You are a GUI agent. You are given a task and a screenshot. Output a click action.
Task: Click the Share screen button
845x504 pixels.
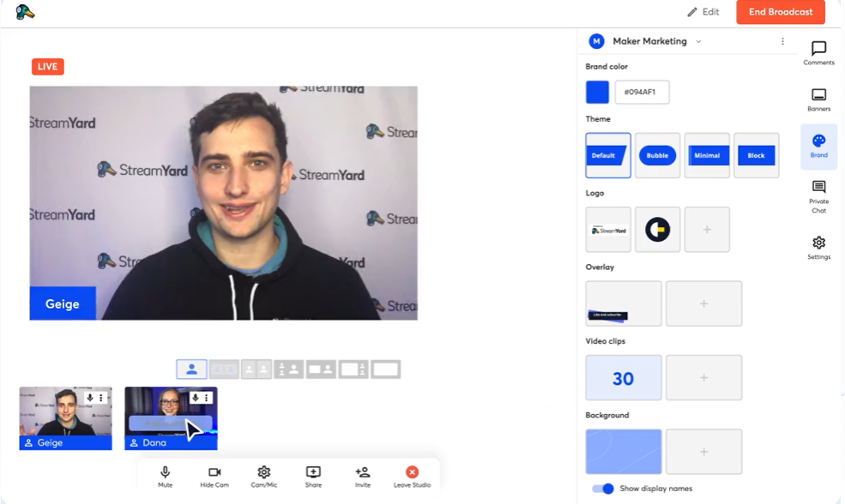point(313,477)
